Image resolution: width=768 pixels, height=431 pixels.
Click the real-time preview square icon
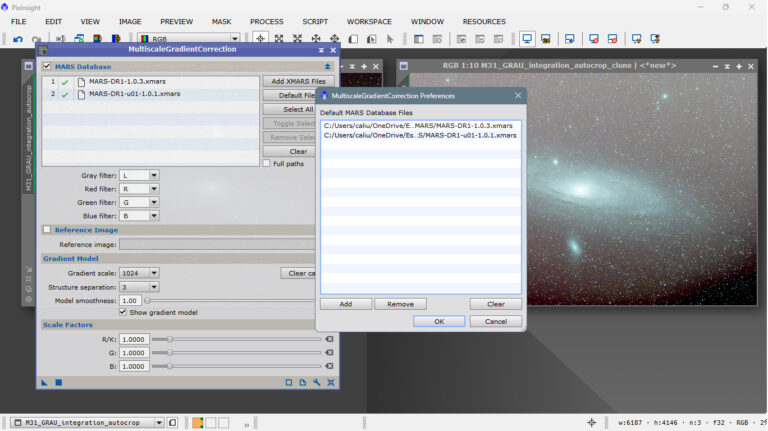(x=288, y=383)
